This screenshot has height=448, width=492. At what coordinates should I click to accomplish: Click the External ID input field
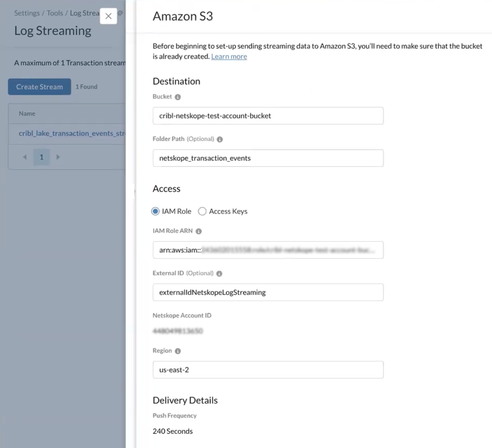point(268,292)
